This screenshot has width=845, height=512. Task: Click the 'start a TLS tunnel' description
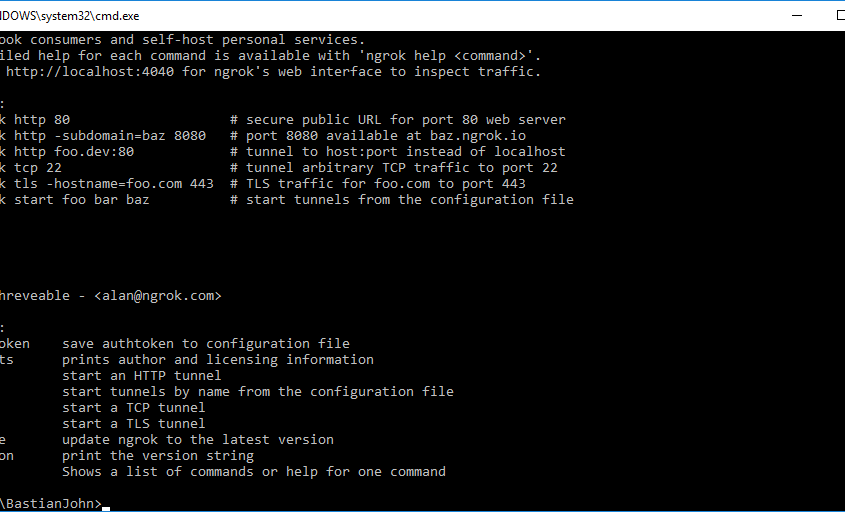click(134, 424)
